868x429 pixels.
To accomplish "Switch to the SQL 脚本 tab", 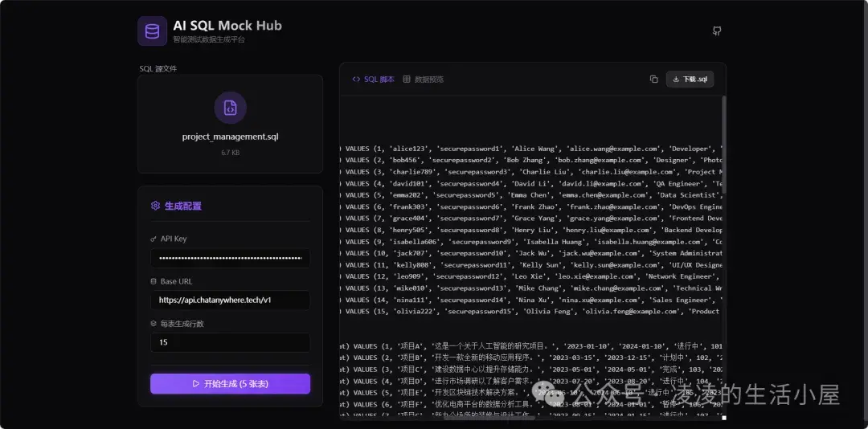I will (x=374, y=79).
